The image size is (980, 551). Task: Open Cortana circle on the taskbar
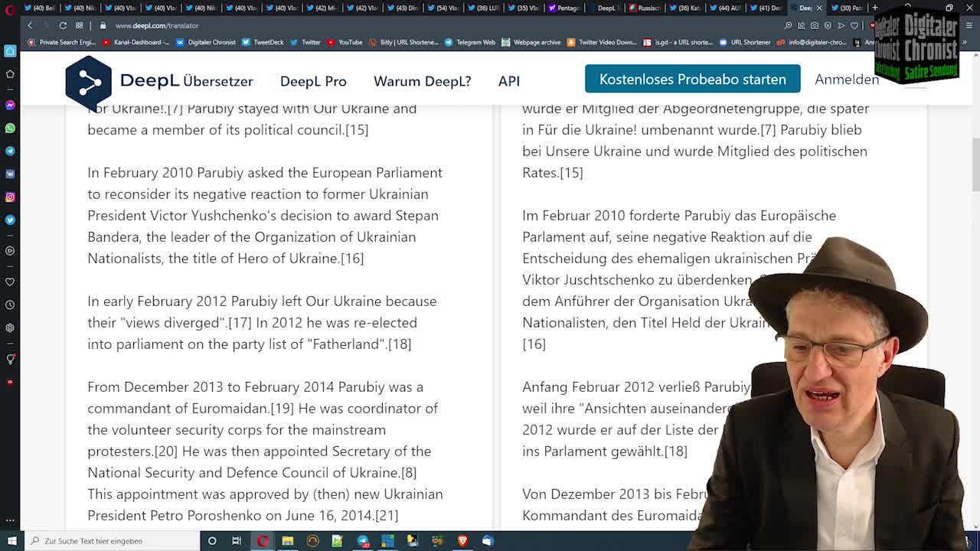pos(212,541)
